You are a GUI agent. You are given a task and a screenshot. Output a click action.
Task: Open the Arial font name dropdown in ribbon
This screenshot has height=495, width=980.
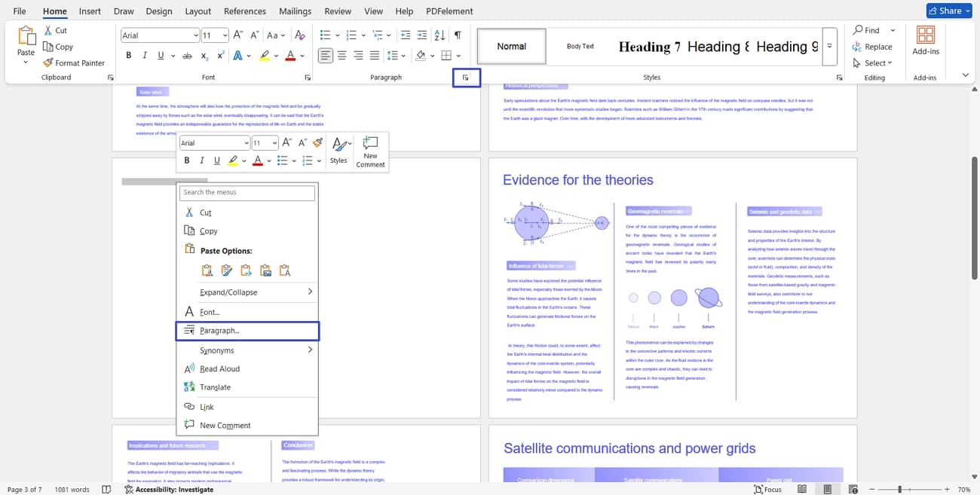[x=195, y=35]
